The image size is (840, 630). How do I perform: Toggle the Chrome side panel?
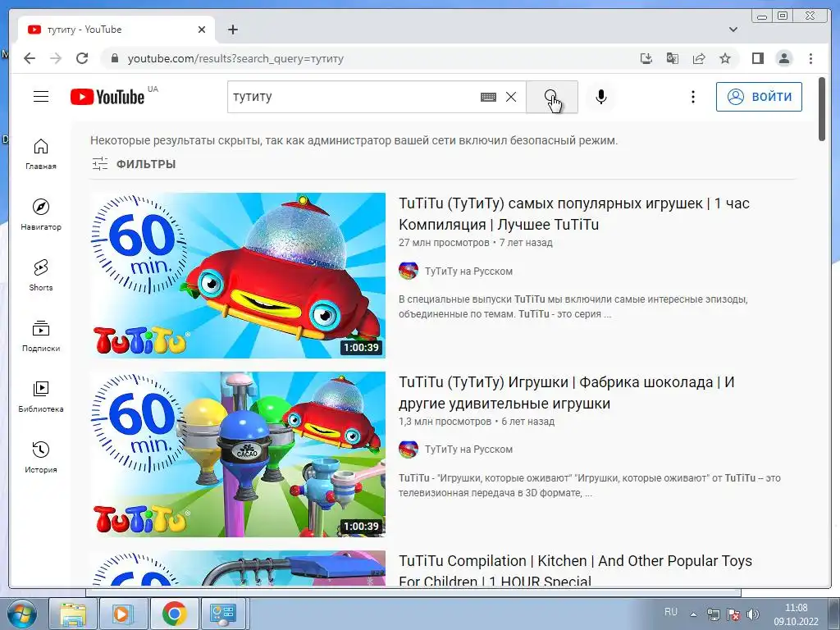(757, 58)
